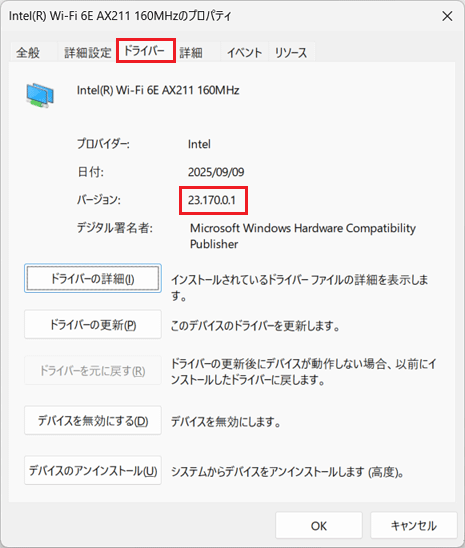Click the Microsoft Windows Hardware Compatibility Publisher text
Viewport: 465px width, 548px height.
(x=303, y=236)
